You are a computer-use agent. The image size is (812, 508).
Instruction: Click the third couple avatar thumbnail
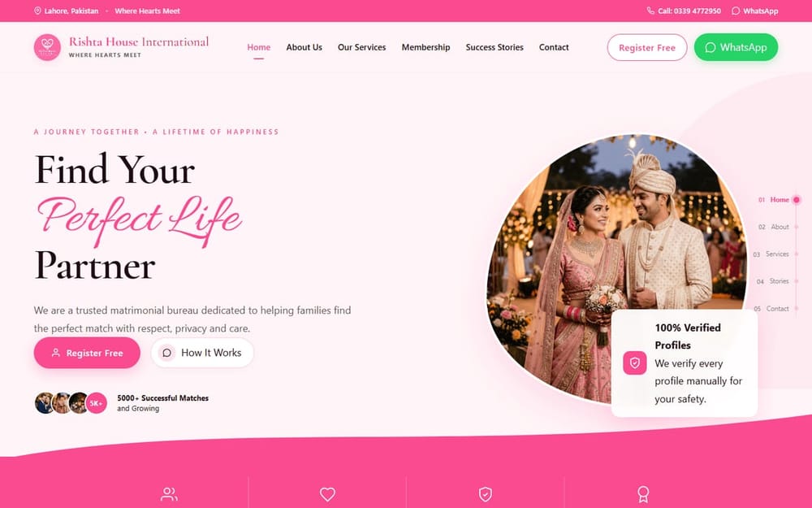(x=78, y=403)
